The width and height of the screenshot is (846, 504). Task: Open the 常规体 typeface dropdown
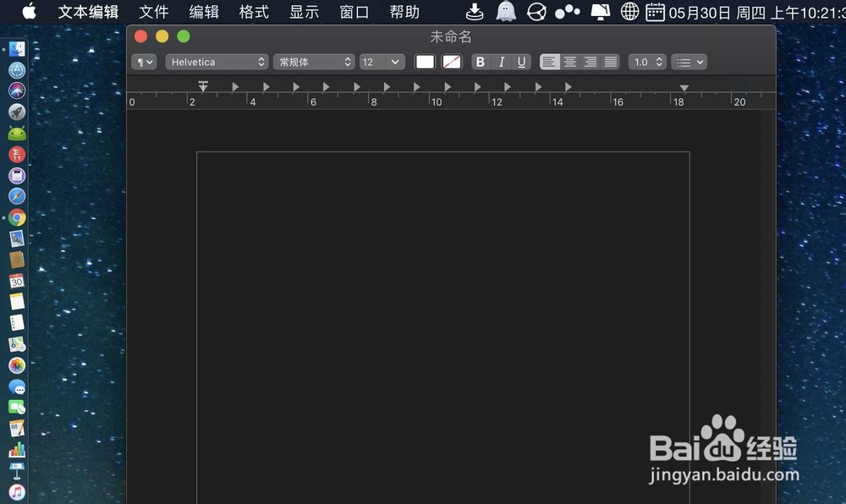(314, 62)
